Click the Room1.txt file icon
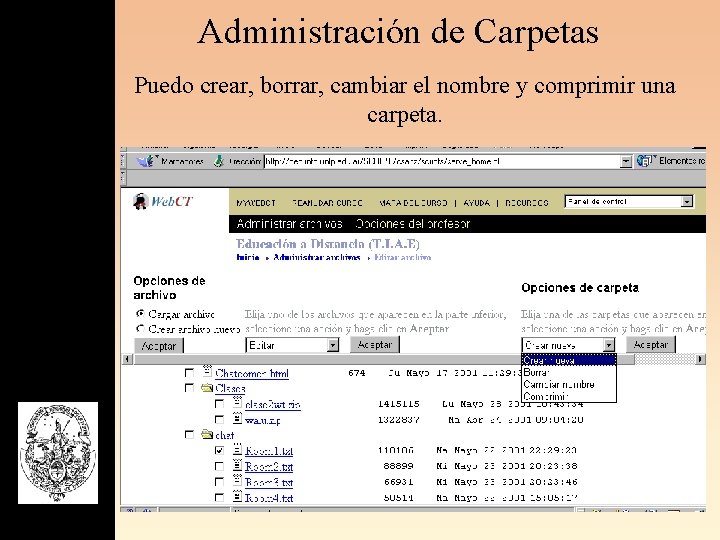The image size is (720, 540). pos(237,449)
